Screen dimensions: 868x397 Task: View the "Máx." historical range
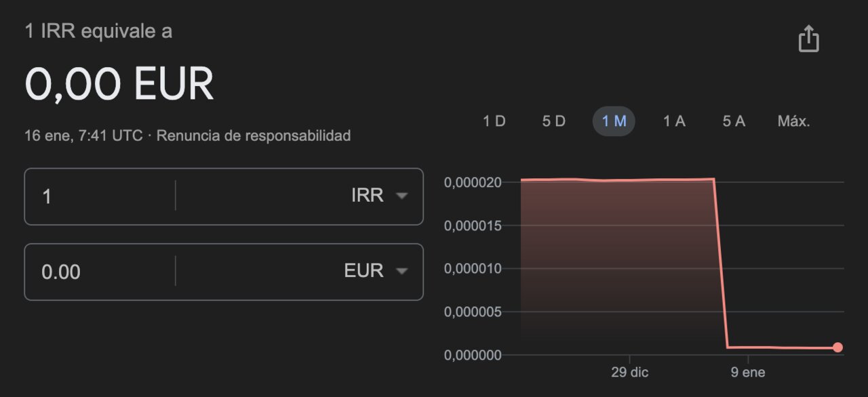tap(793, 121)
